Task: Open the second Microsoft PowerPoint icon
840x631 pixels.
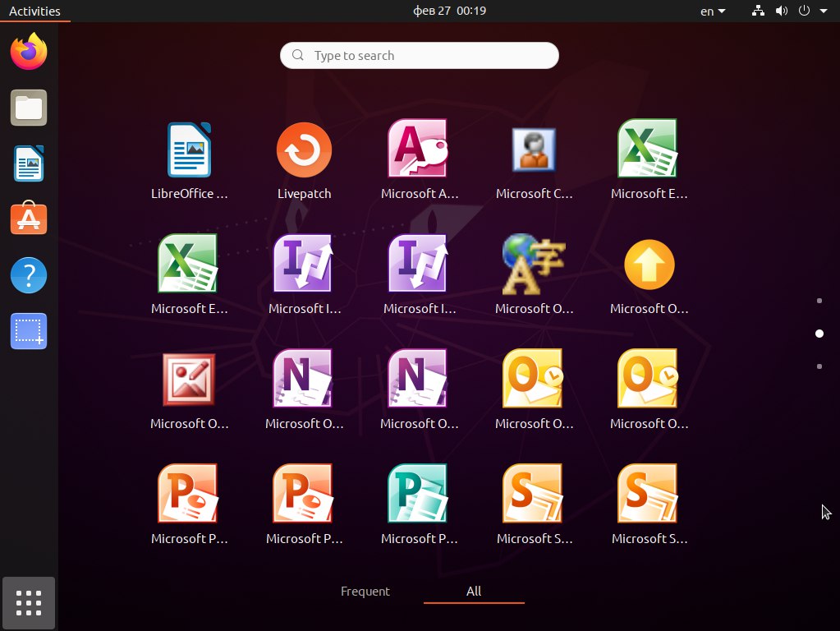Action: 303,493
